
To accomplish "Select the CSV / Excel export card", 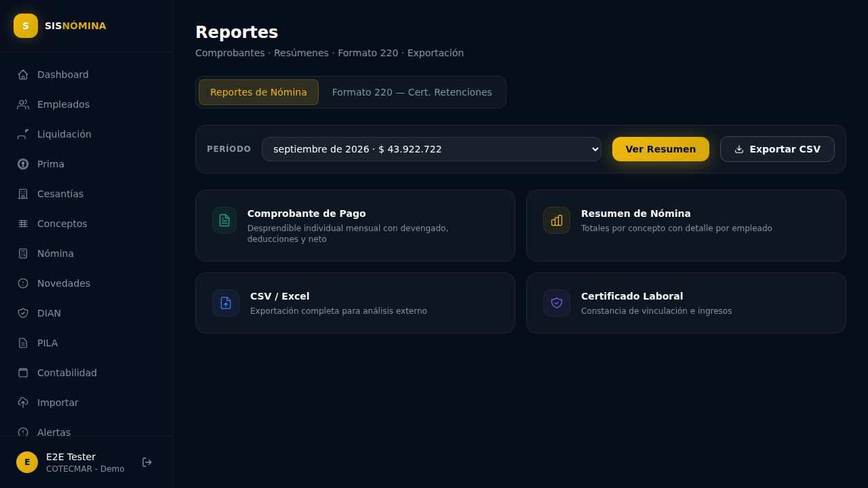I will point(355,303).
